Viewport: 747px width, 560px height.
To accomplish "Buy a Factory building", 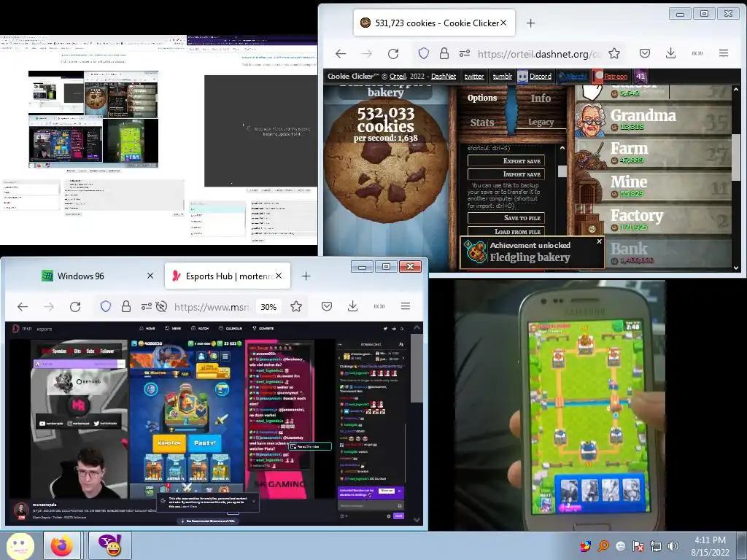I will [653, 219].
